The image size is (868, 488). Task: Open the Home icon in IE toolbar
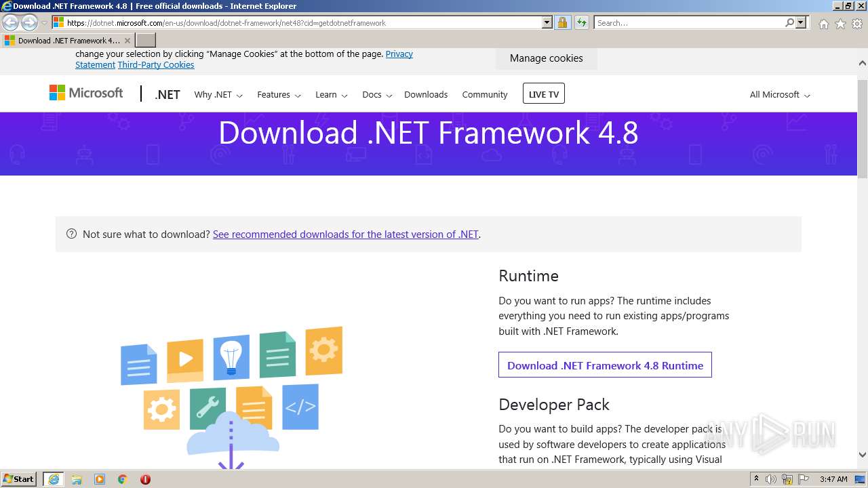[x=823, y=24]
